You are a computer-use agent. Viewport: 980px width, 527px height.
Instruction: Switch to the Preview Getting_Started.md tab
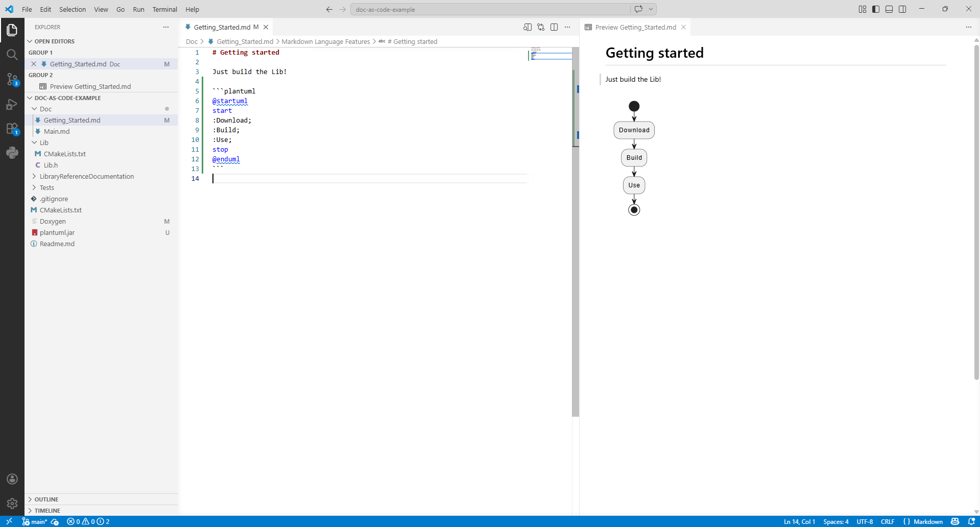pos(635,27)
